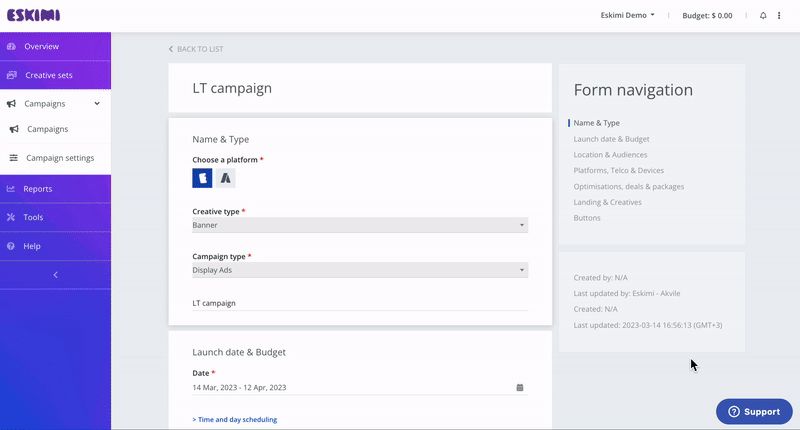
Task: Open Campaign settings
Action: pyautogui.click(x=55, y=158)
